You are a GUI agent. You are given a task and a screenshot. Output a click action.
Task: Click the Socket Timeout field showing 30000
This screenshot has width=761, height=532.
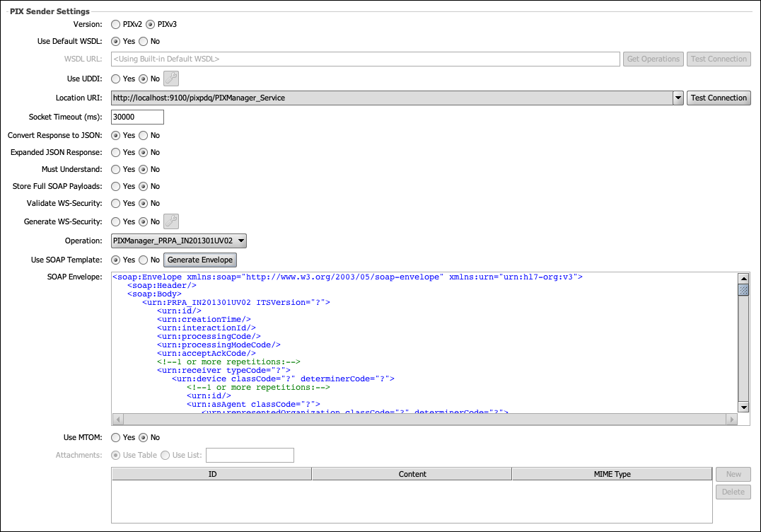tap(137, 117)
